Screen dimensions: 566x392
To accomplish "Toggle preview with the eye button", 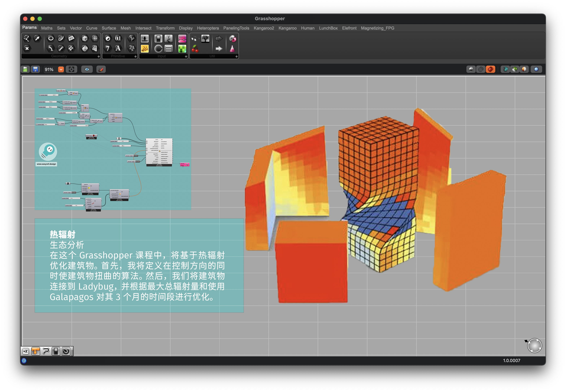I will pos(87,69).
